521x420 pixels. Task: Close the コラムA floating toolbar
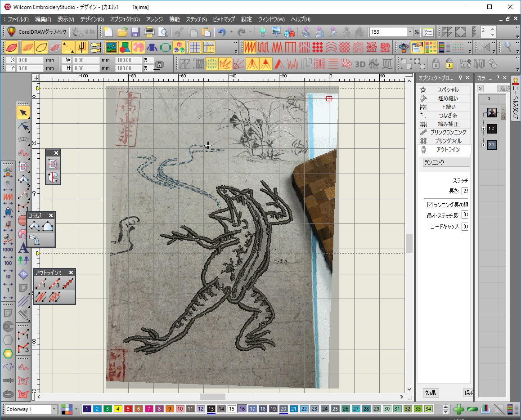(51, 215)
